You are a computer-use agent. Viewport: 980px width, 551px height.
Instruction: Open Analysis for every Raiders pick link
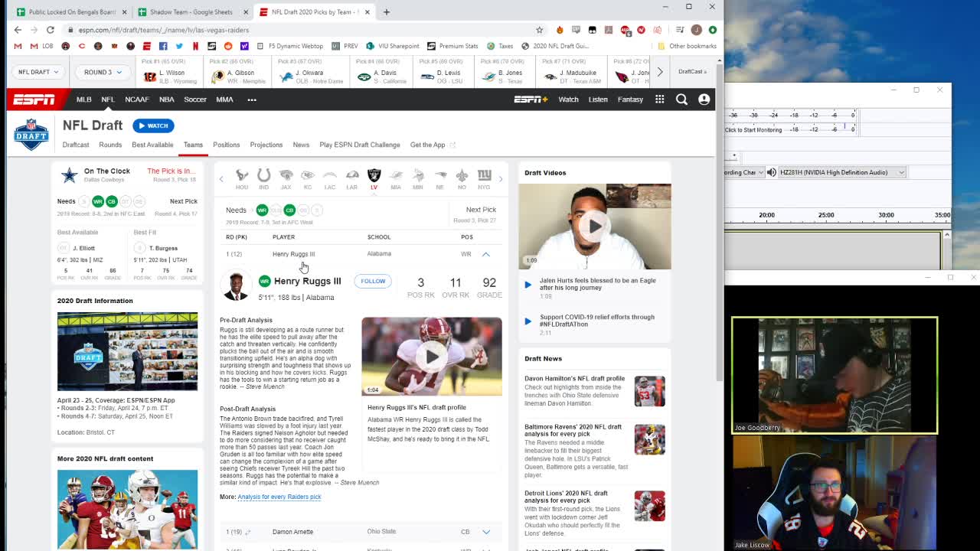279,497
